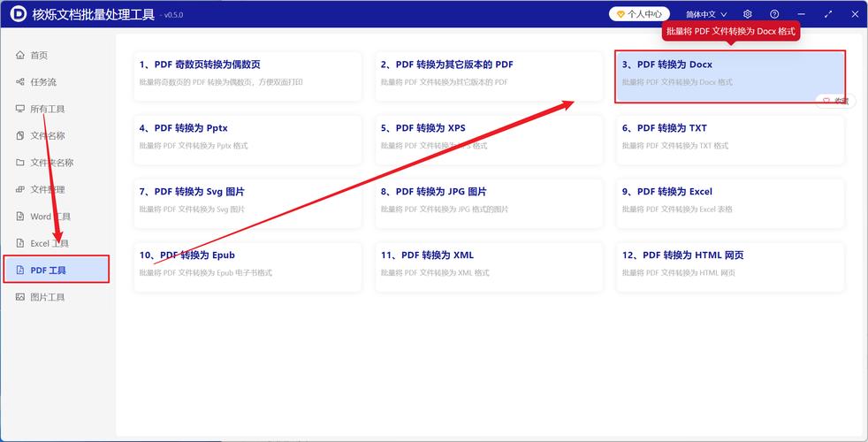Expand the 简体中文 language dropdown
868x442 pixels.
click(706, 14)
